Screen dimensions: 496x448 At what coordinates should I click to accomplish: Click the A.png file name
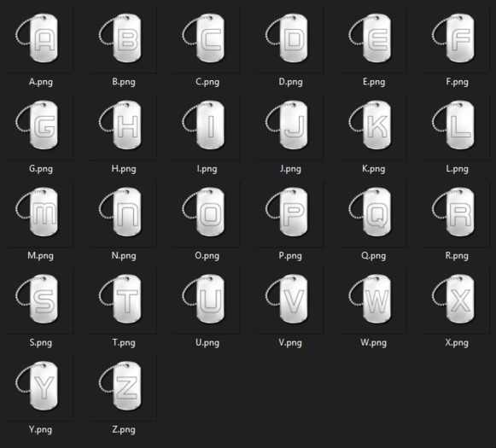pyautogui.click(x=41, y=82)
